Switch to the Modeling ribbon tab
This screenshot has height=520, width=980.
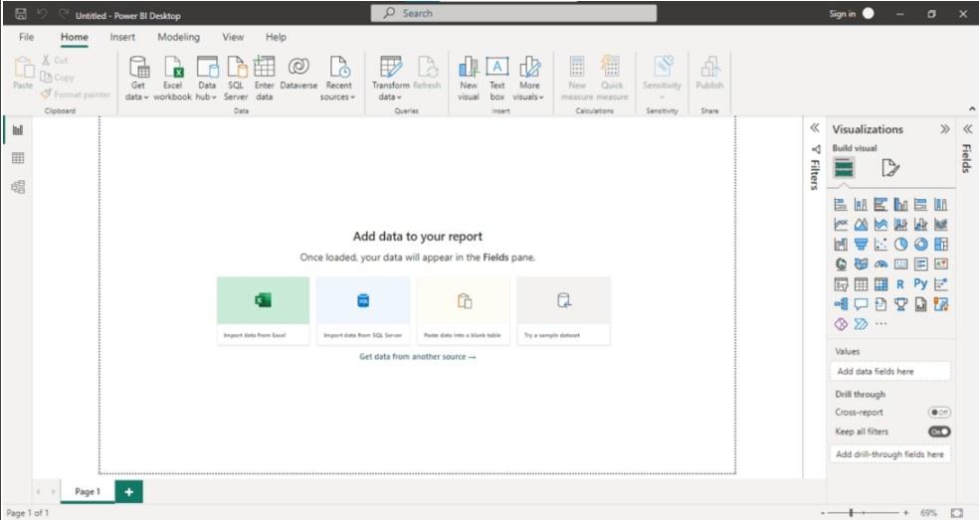point(179,37)
